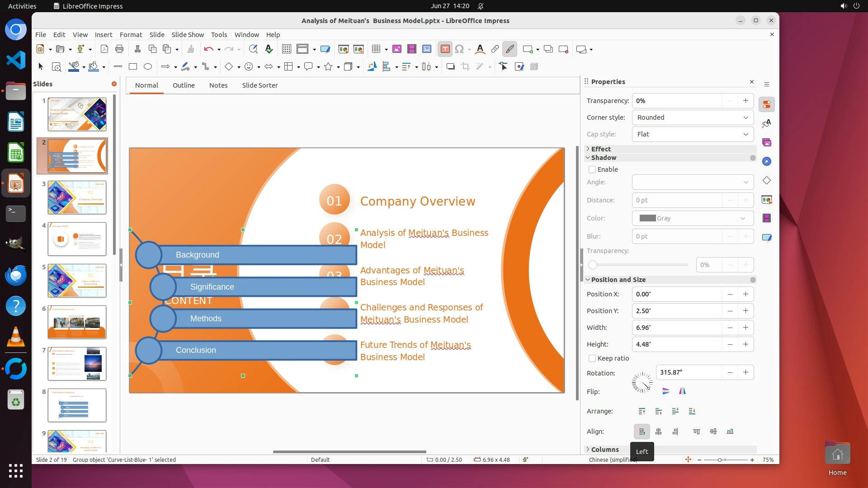
Task: Select the Ellipse drawing tool
Action: pos(148,67)
